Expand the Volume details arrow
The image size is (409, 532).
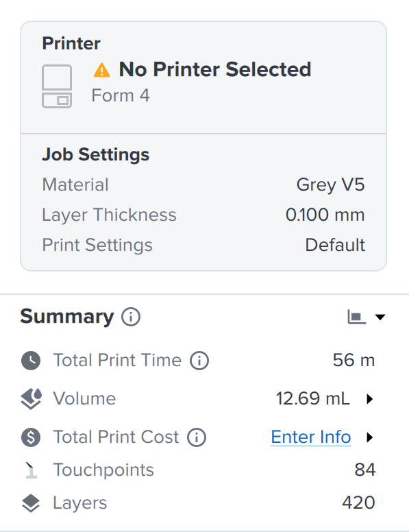point(370,399)
